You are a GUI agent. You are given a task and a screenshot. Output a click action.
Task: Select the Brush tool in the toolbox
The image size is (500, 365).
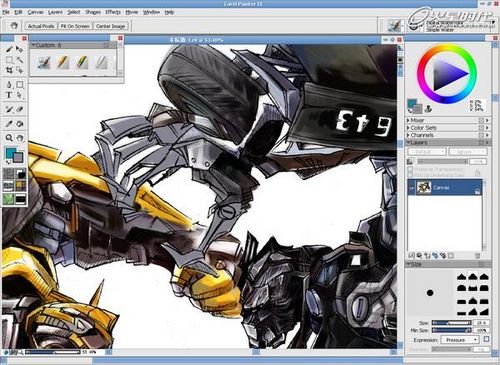point(9,49)
